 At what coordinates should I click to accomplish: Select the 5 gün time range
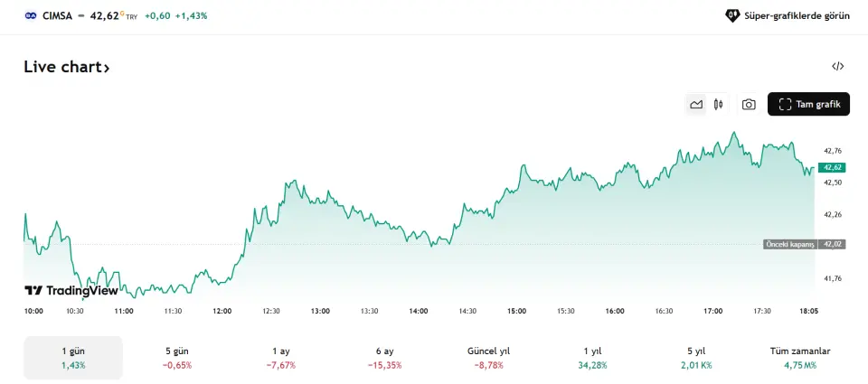(177, 358)
